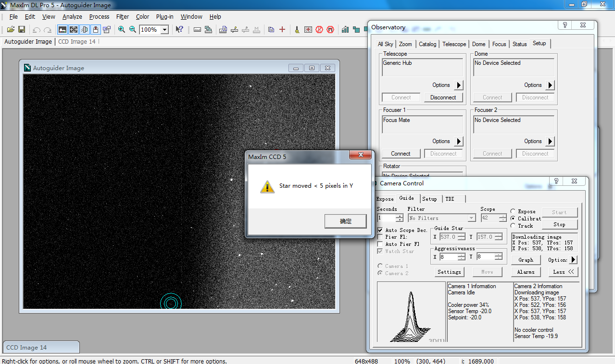Toggle the crosshair Information window toolbar icon
Screen dimensions: 615x364
point(74,30)
